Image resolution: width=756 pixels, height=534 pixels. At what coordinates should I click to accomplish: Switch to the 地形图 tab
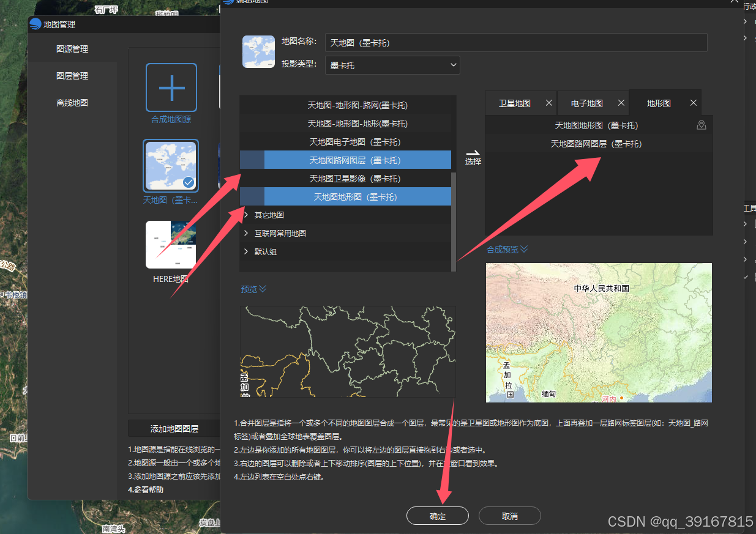(659, 103)
